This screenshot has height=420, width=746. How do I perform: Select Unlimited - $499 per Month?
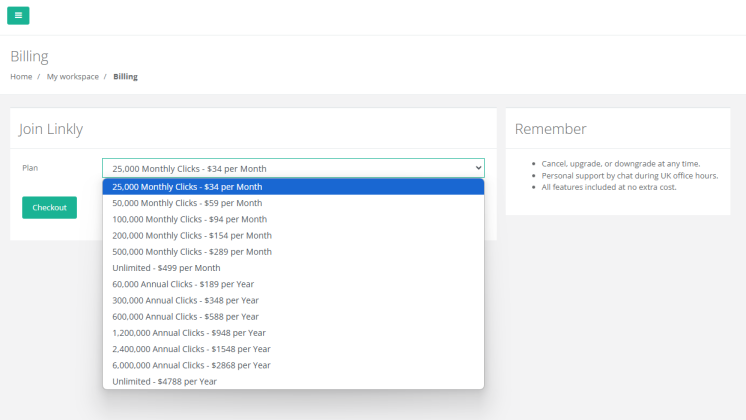point(165,268)
